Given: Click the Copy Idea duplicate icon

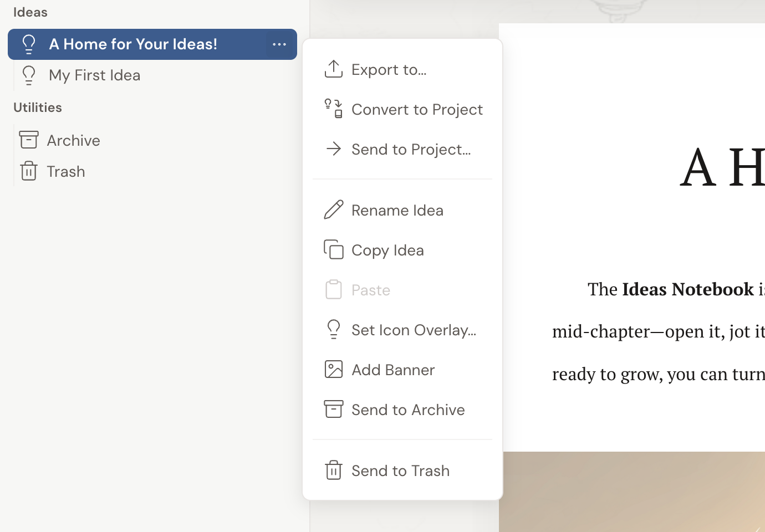Looking at the screenshot, I should 333,249.
